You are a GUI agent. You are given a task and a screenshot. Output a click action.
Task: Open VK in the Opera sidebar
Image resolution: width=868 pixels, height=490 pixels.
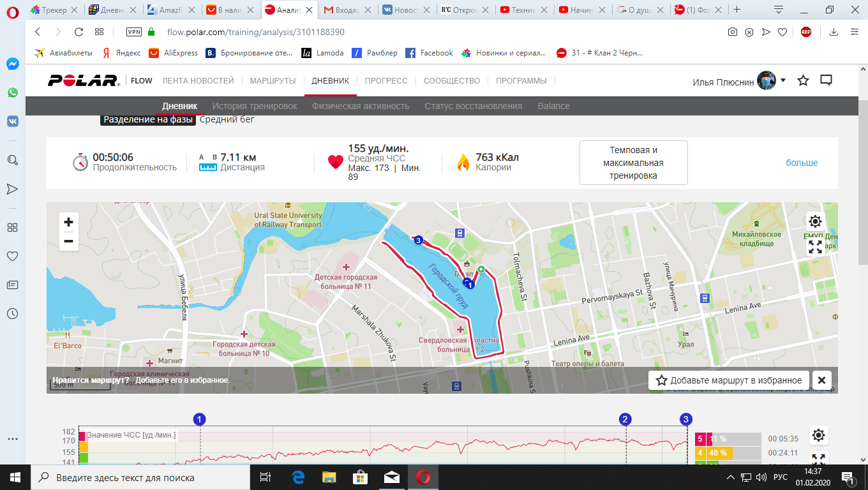click(13, 121)
